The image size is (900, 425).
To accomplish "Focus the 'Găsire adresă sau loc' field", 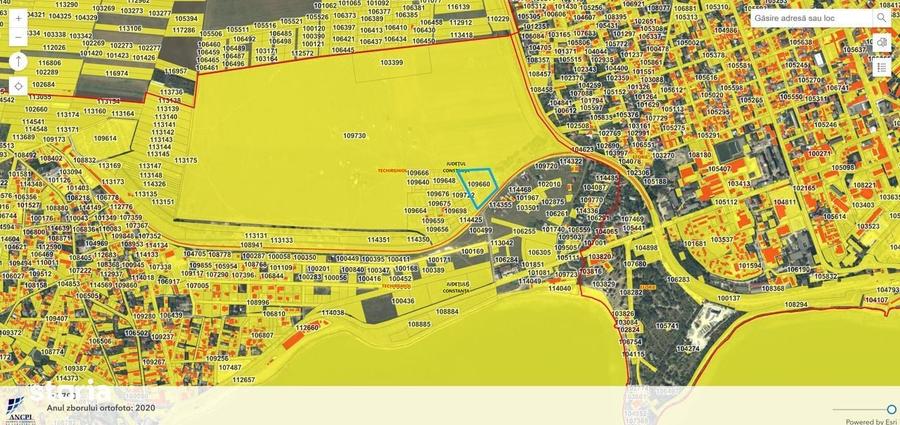I will pos(812,18).
